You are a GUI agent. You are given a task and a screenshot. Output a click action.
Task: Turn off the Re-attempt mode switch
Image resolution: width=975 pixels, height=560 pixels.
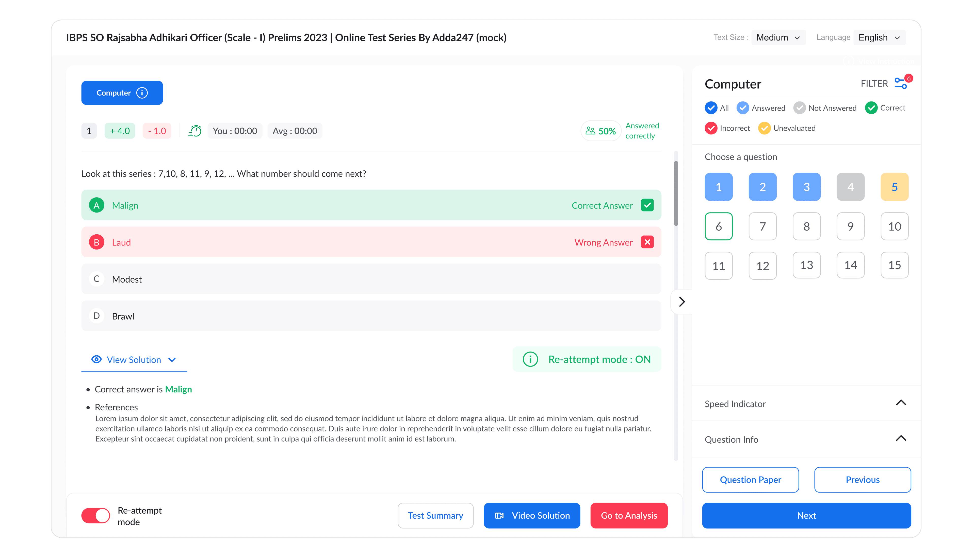coord(96,516)
